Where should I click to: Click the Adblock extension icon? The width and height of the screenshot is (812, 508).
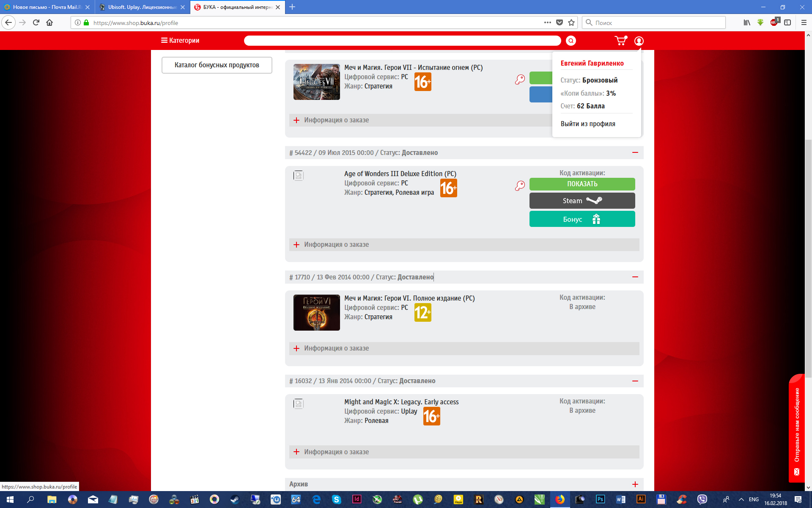pyautogui.click(x=774, y=22)
